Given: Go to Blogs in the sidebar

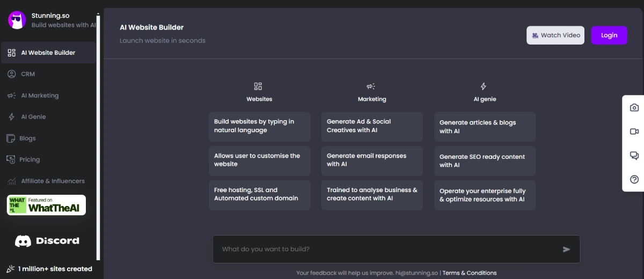Looking at the screenshot, I should click(x=27, y=138).
